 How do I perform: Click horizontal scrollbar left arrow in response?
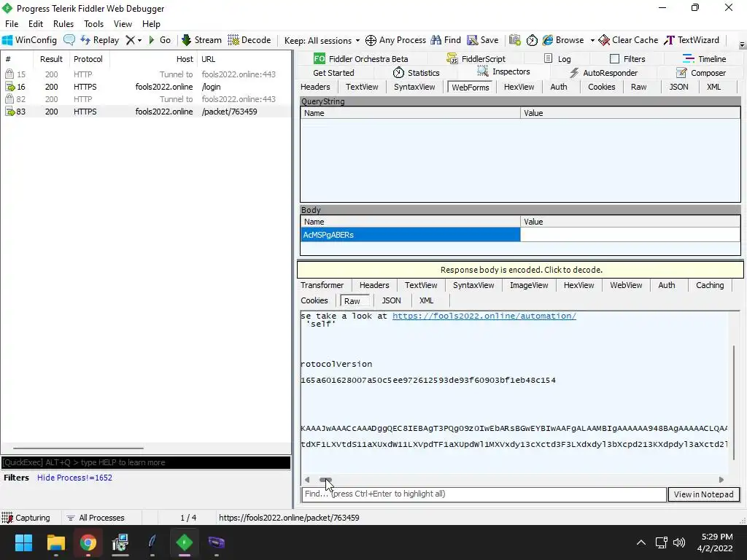307,480
